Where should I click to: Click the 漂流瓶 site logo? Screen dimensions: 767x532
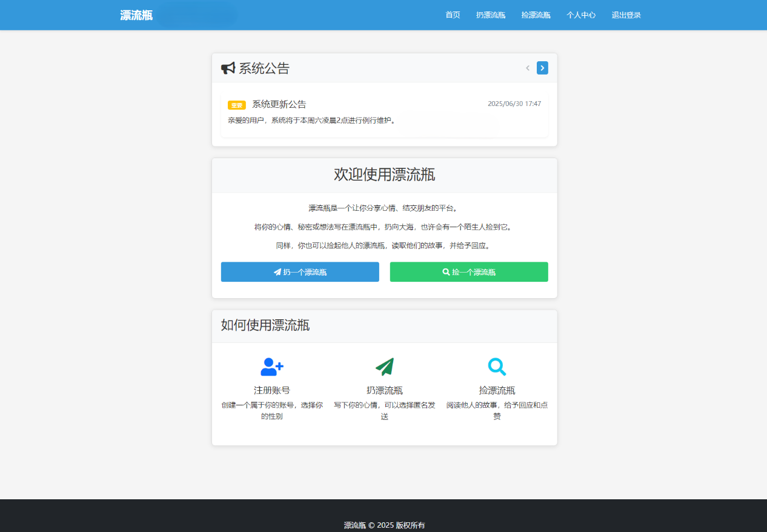click(x=136, y=15)
